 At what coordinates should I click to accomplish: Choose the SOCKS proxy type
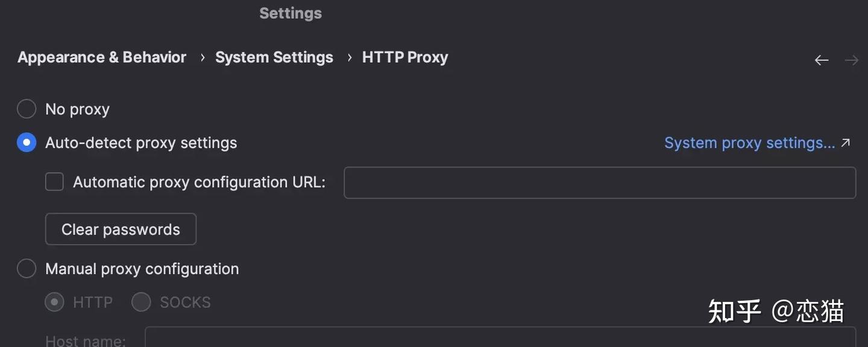point(141,302)
